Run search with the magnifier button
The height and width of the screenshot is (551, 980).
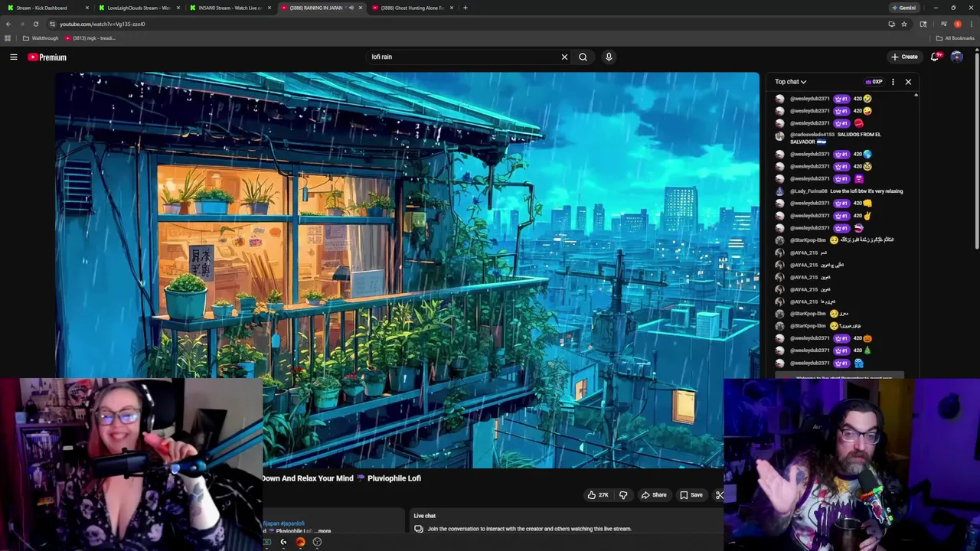[583, 57]
